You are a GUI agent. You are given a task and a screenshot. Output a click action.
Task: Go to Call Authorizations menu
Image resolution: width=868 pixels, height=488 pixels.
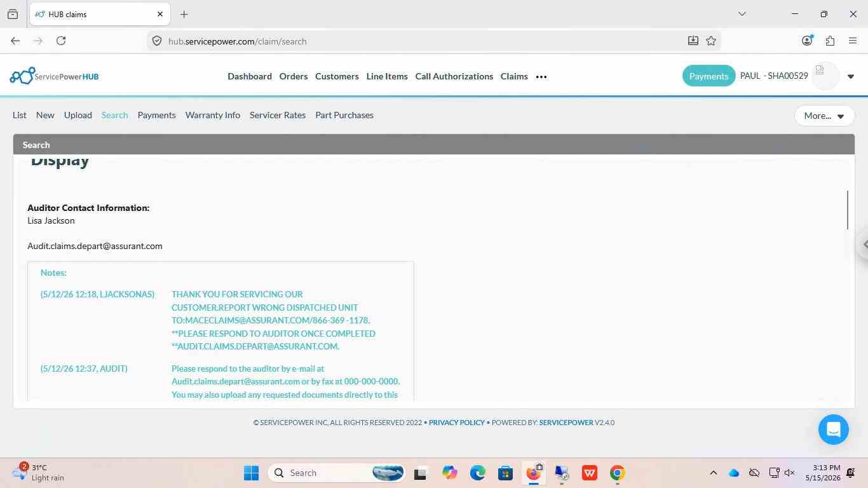tap(454, 76)
